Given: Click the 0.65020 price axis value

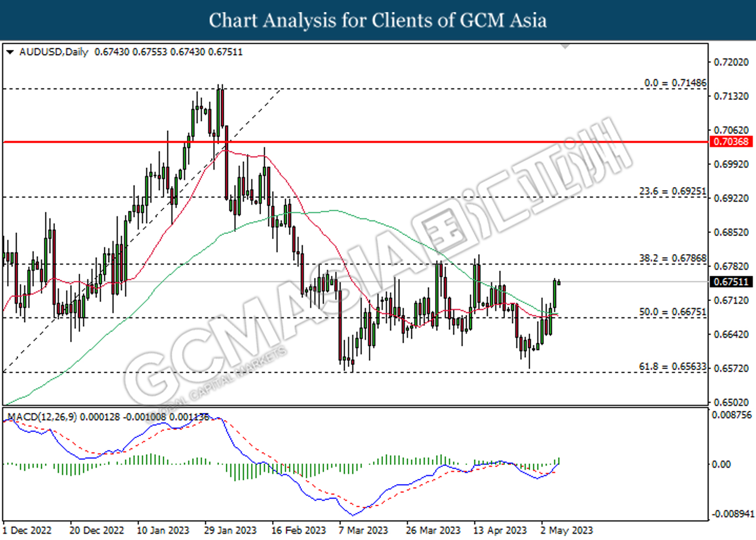Looking at the screenshot, I should (731, 402).
